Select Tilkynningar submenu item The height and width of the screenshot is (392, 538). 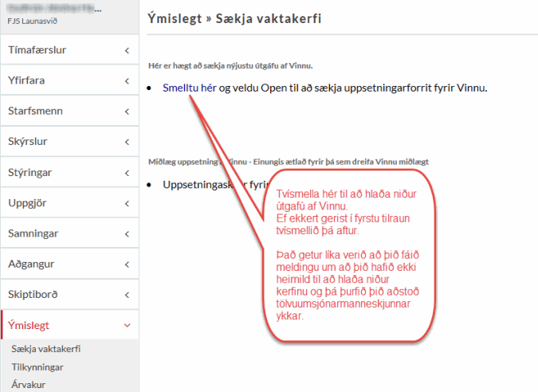point(37,367)
